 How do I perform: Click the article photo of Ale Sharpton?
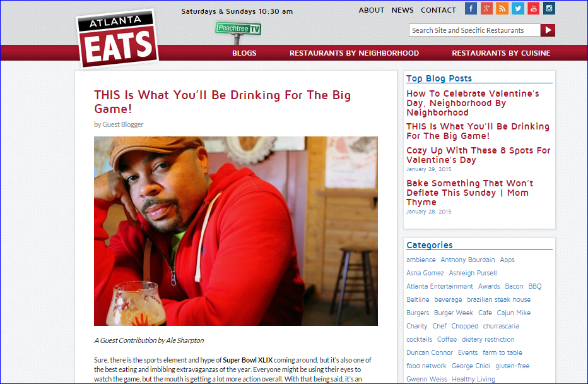coord(236,231)
